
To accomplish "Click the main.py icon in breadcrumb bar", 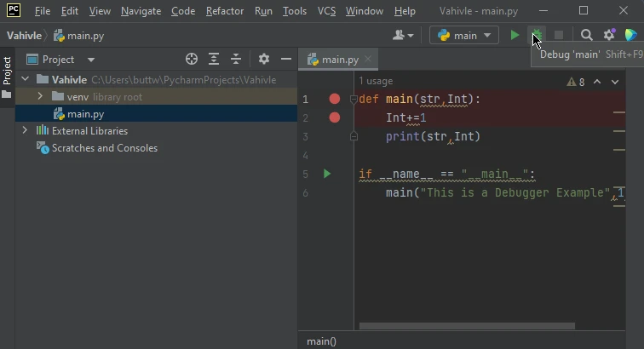I will click(59, 36).
